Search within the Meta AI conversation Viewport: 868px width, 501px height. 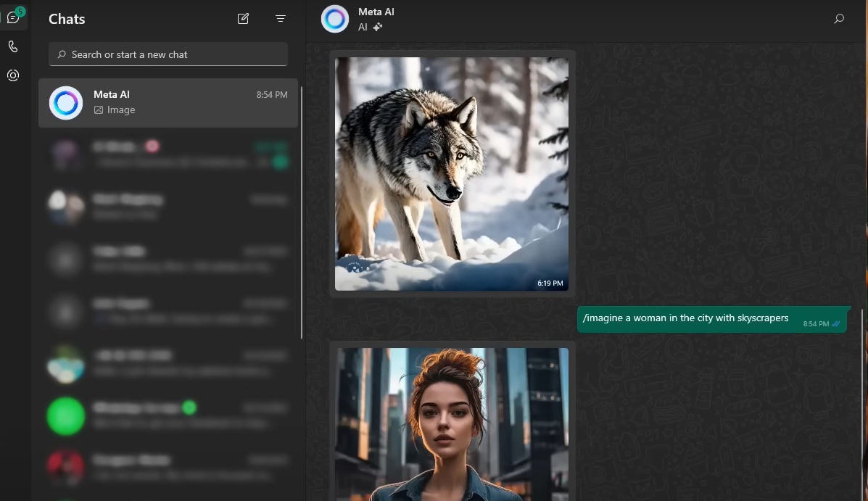coord(839,19)
